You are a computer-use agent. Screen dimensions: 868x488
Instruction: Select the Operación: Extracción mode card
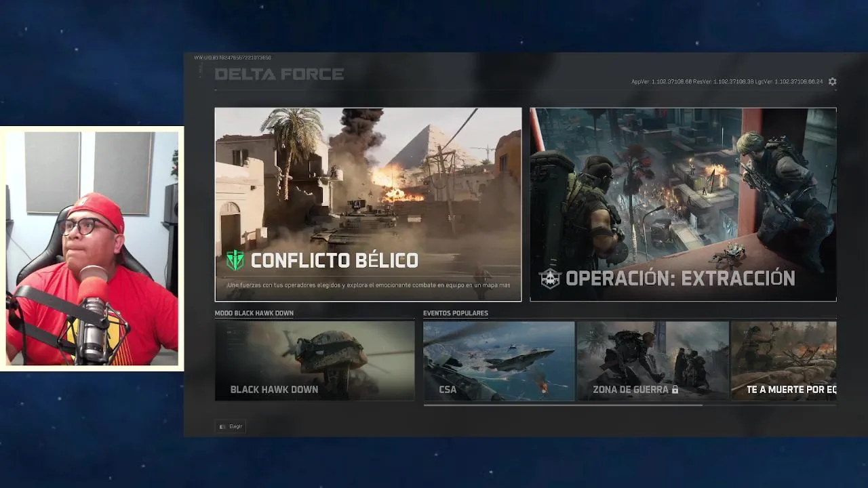click(x=683, y=204)
